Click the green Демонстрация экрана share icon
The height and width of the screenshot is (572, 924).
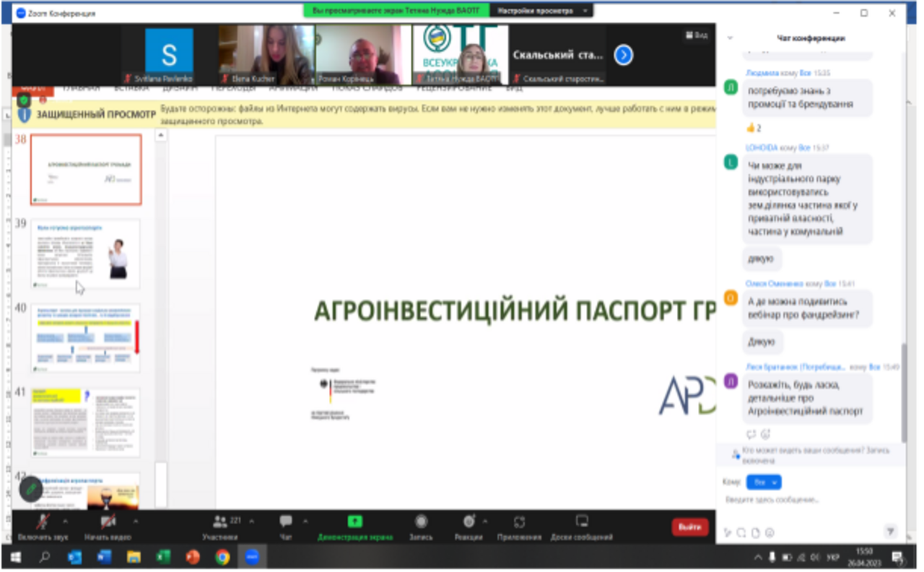[354, 521]
